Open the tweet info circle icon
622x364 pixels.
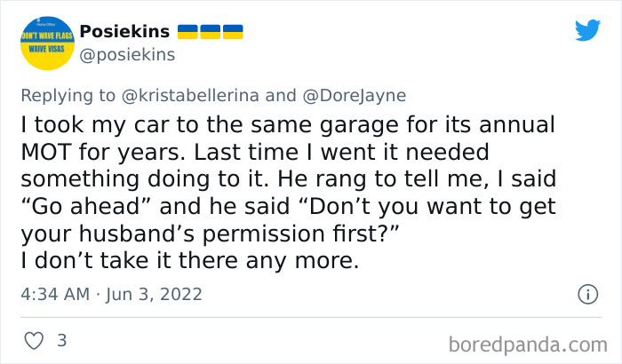click(x=587, y=293)
